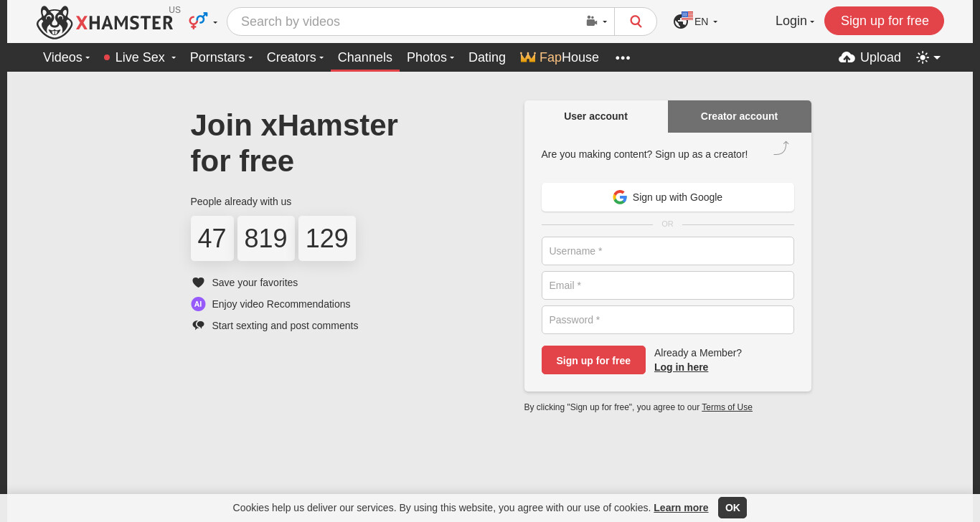Click the Email field
The image size is (980, 522).
[x=667, y=285]
